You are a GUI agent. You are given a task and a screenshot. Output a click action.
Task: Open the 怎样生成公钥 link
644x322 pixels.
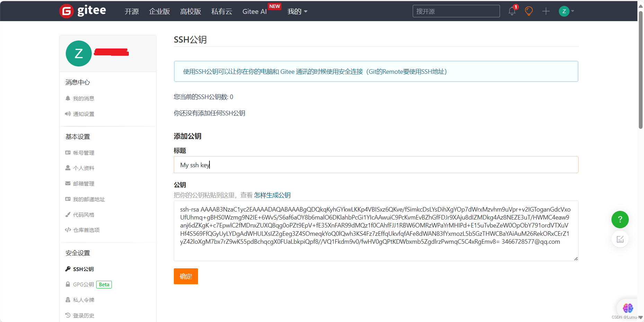tap(272, 195)
